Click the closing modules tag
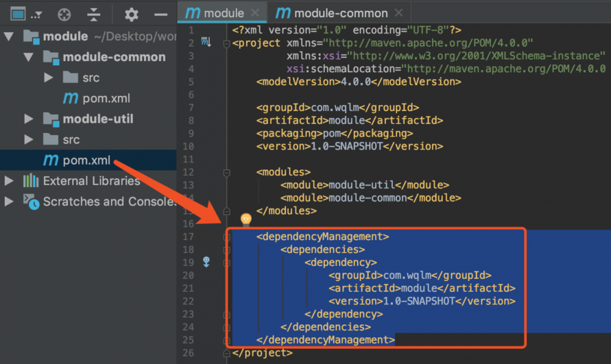The width and height of the screenshot is (611, 364). 287,211
